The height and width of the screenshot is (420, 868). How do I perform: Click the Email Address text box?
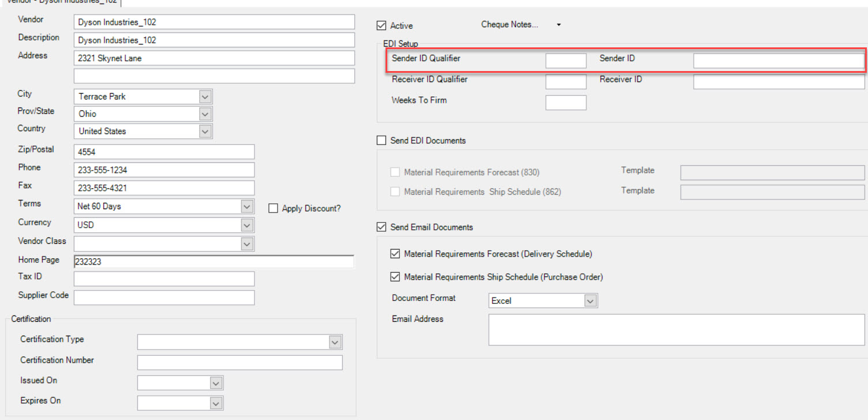pyautogui.click(x=677, y=330)
